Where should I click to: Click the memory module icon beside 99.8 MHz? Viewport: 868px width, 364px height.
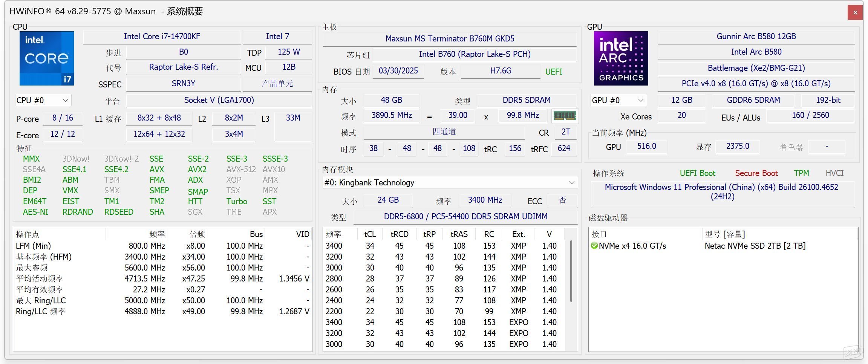pyautogui.click(x=565, y=115)
